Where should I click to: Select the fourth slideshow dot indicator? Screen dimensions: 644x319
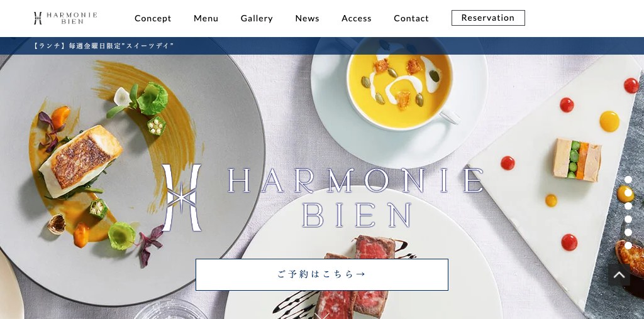coord(628,219)
